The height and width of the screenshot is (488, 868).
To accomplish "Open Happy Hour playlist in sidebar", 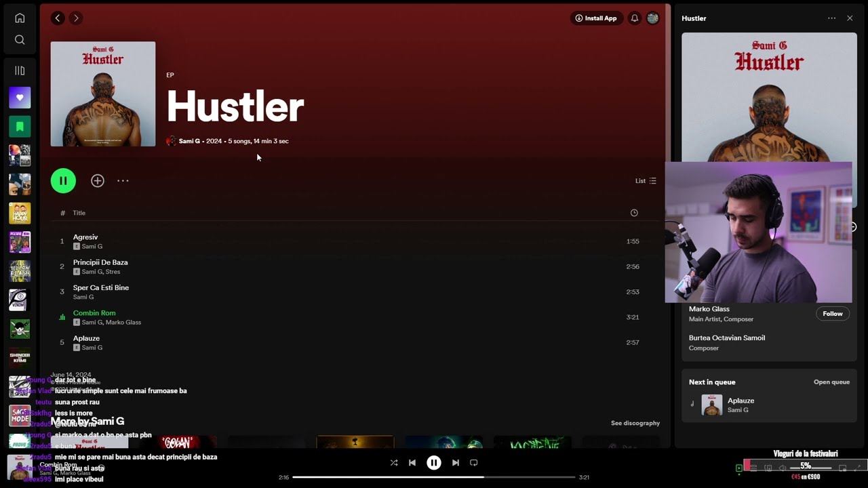I will 20,213.
